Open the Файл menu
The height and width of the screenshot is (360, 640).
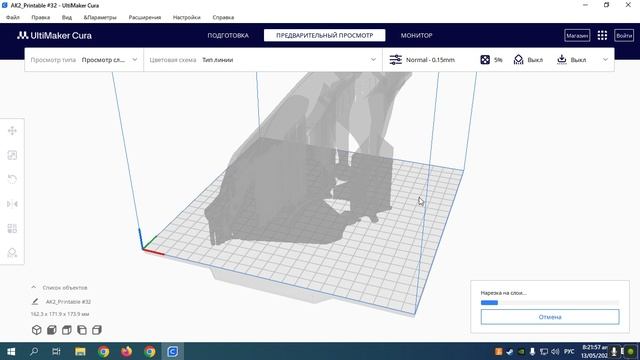click(13, 18)
